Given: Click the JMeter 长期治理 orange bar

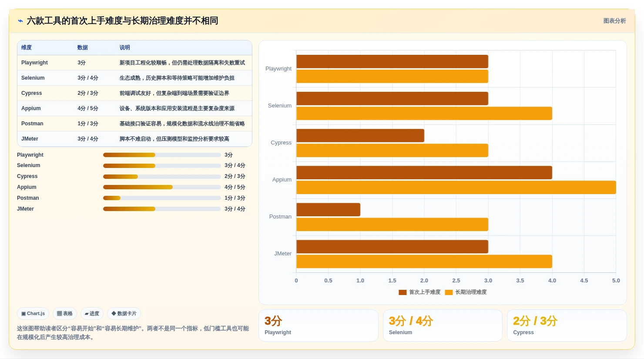Looking at the screenshot, I should 424,261.
